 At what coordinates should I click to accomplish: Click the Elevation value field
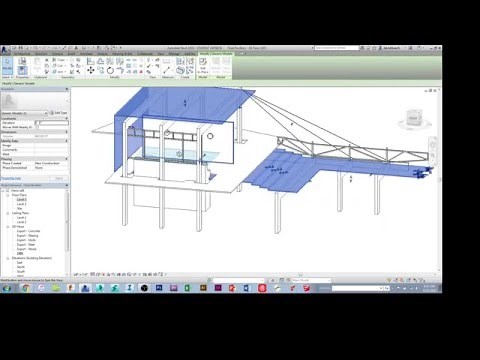pos(52,123)
